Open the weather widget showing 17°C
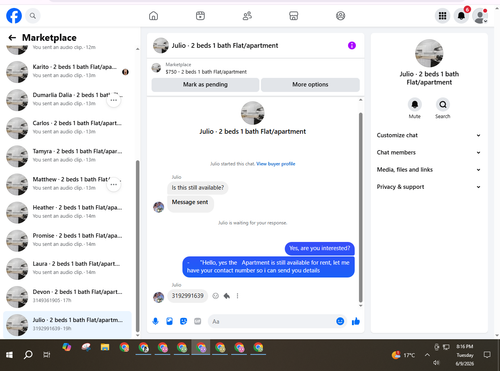The image size is (500, 371). [x=403, y=355]
